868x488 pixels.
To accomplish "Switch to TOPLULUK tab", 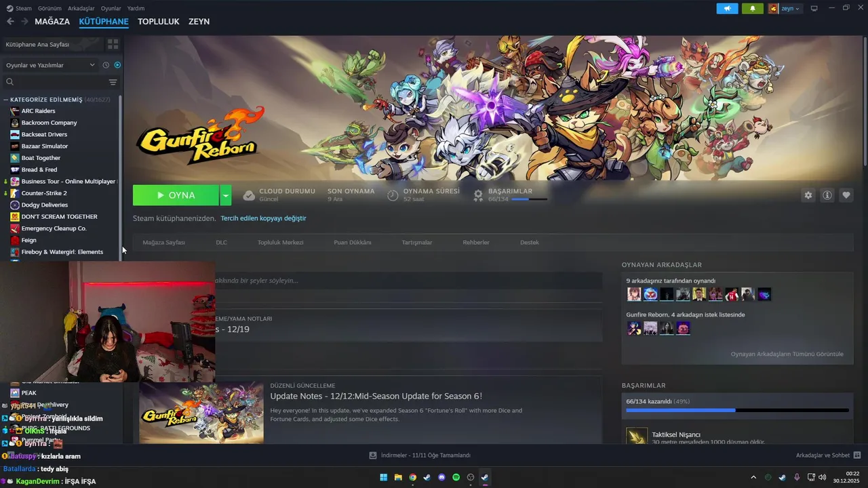I will (x=159, y=22).
